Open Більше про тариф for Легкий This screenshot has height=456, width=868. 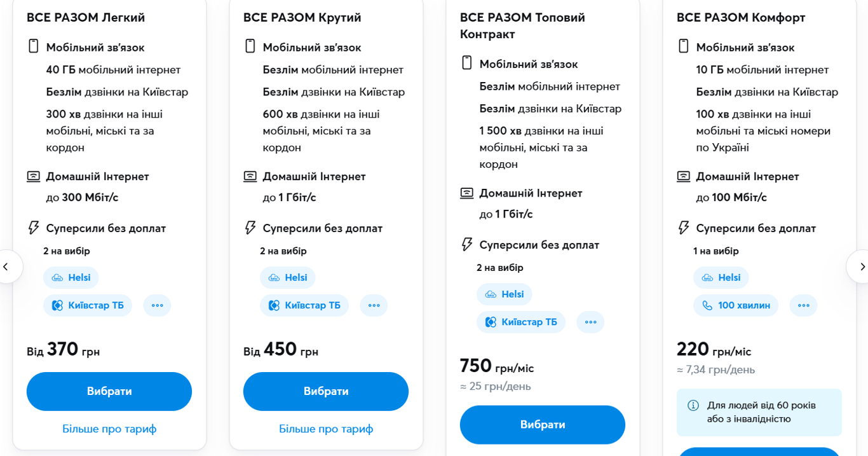pos(109,429)
